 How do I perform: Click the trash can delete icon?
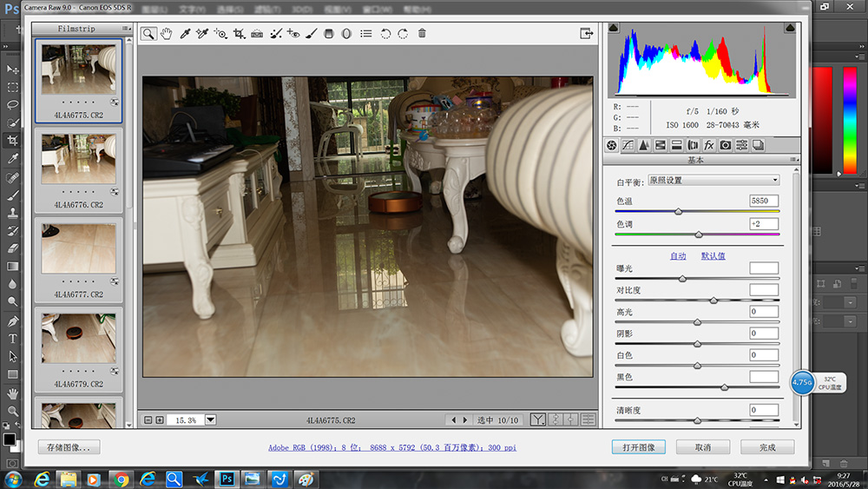tap(422, 34)
